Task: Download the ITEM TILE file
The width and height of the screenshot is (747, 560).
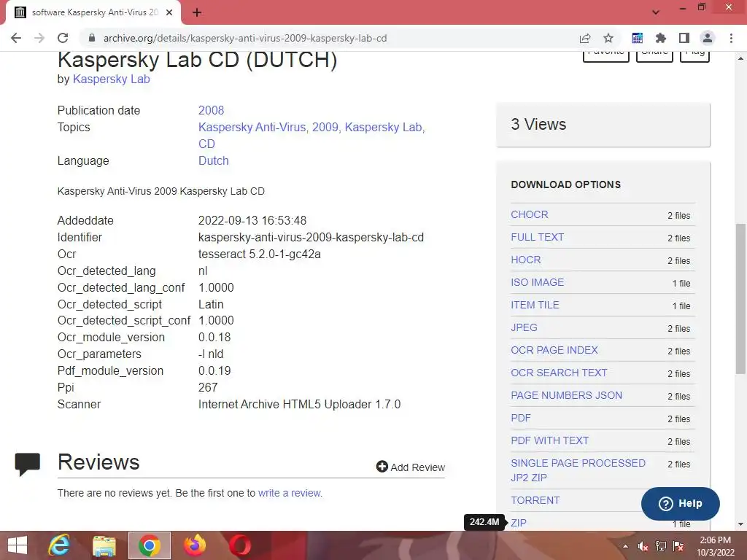Action: pos(535,306)
